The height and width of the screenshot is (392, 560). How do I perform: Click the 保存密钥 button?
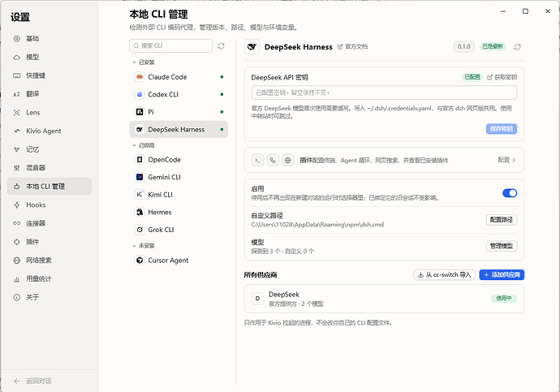pyautogui.click(x=502, y=129)
